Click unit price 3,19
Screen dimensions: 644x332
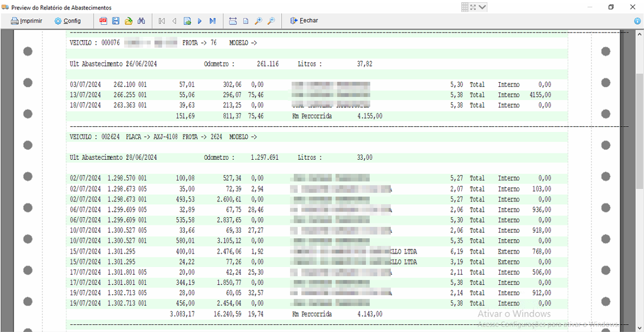[457, 262]
